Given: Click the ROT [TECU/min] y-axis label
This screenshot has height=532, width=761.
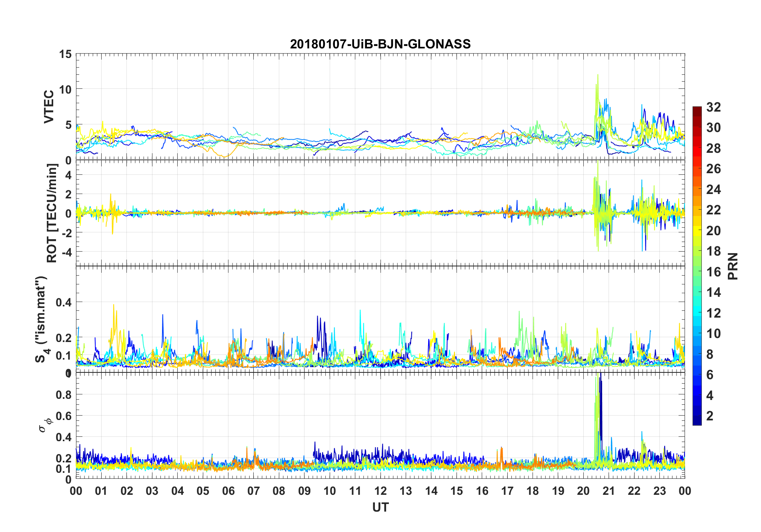Looking at the screenshot, I should 52,213.
